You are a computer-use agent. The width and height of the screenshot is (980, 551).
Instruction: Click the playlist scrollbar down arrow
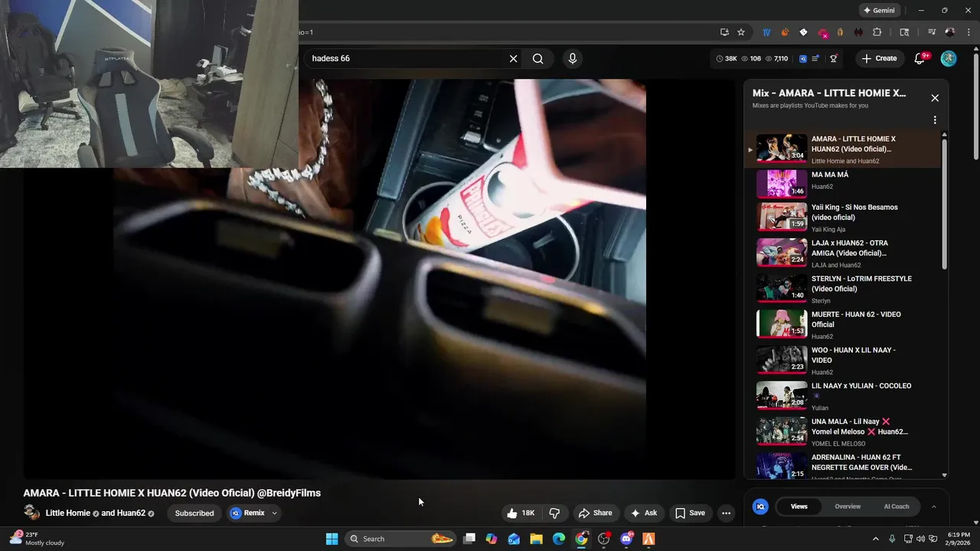pos(944,475)
